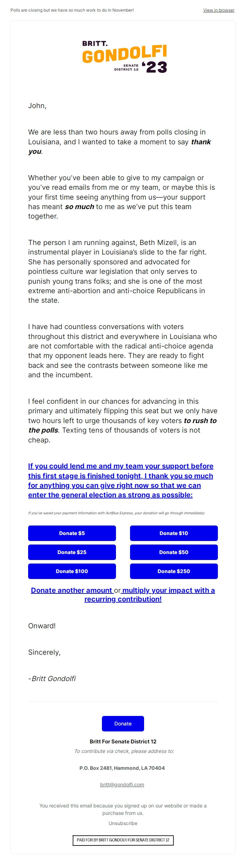Select the "Donate $25" button

click(x=72, y=552)
